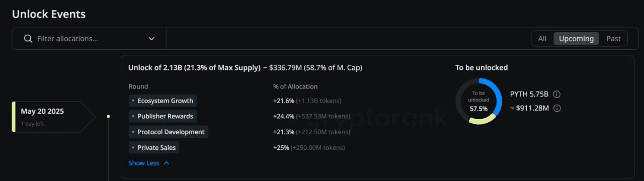Click the chevron-up icon near Show Less

[167, 163]
